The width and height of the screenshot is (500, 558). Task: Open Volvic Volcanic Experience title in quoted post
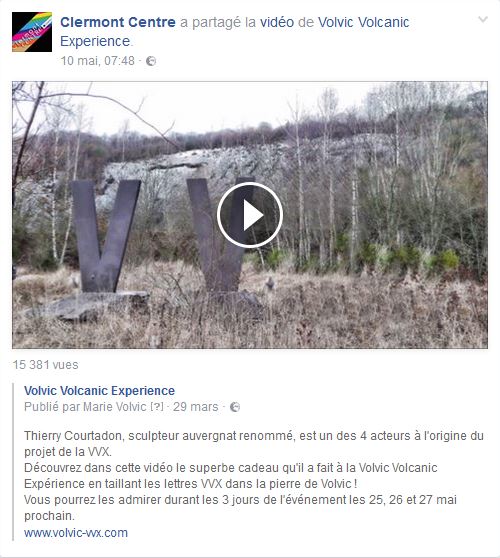99,391
